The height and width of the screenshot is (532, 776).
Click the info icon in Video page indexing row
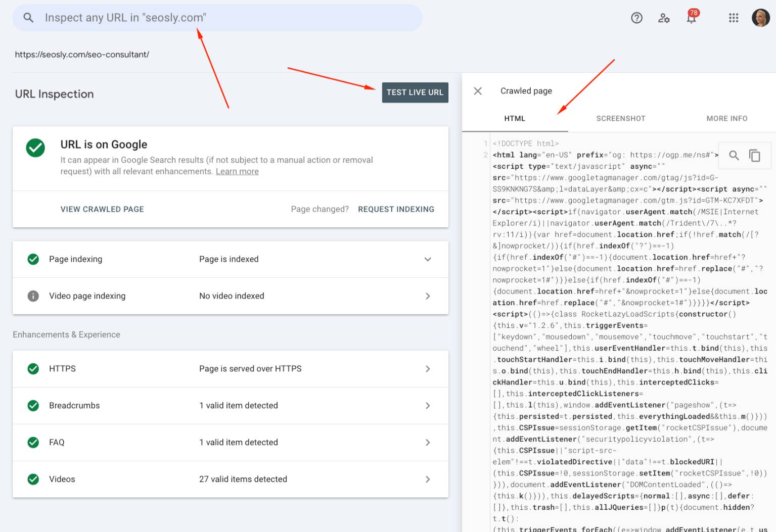click(33, 296)
